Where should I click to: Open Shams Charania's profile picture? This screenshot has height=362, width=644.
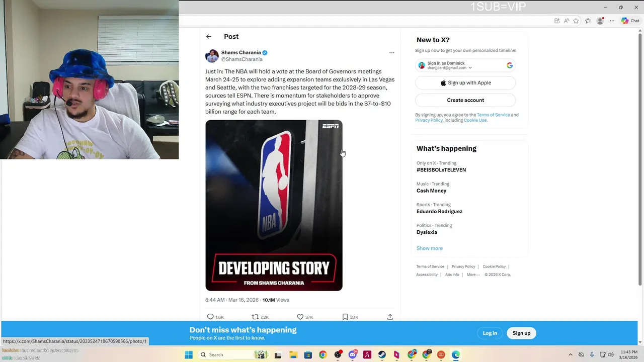(x=212, y=56)
